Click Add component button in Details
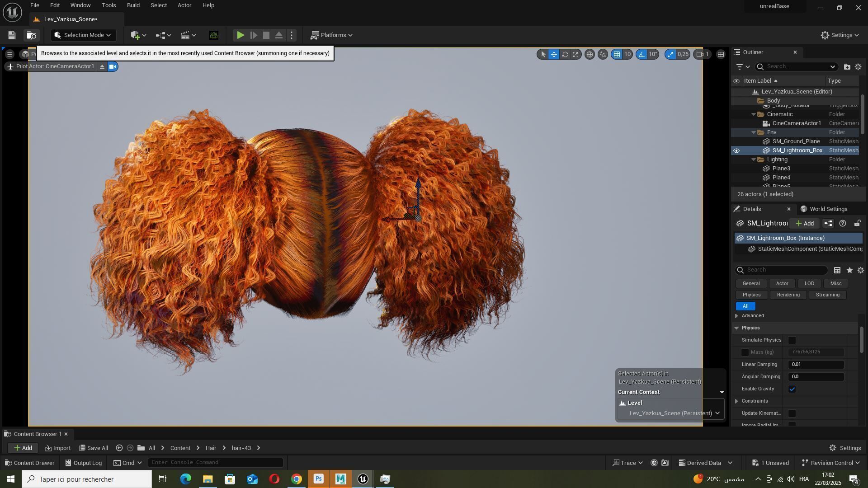Screen dimensions: 868x488 click(804, 224)
